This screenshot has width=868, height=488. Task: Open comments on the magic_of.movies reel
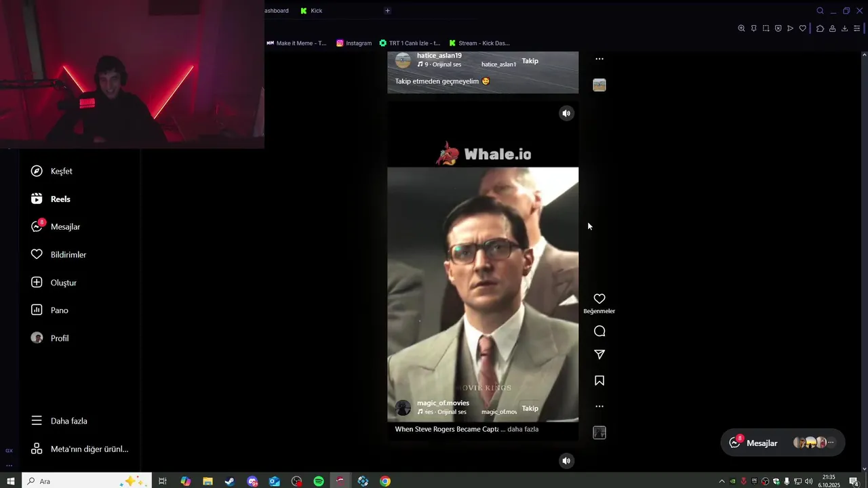click(599, 331)
